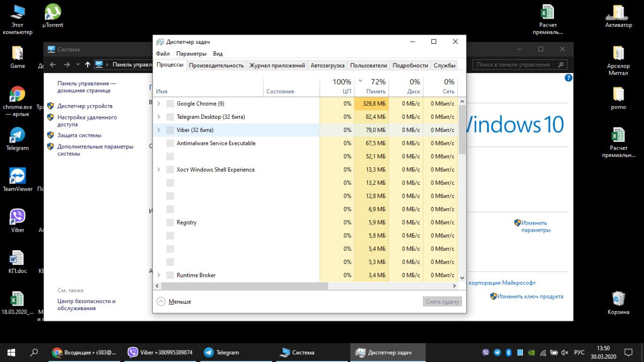
Task: Switch to the Пользователи tab
Action: click(369, 65)
